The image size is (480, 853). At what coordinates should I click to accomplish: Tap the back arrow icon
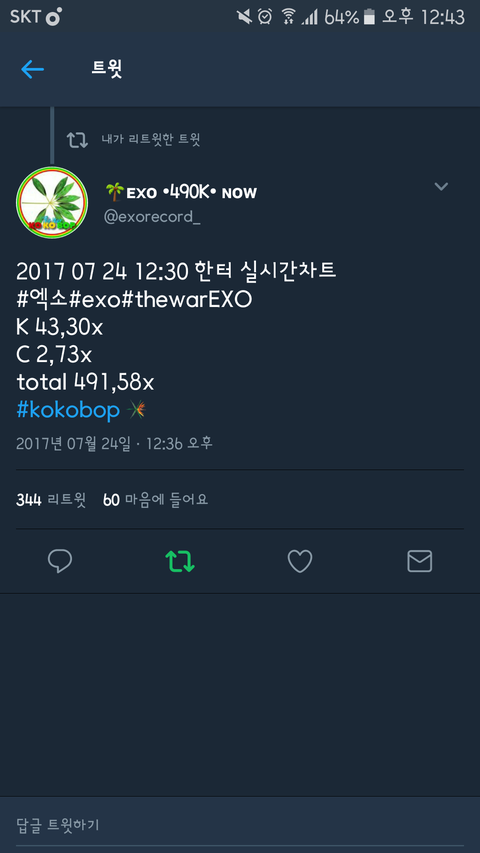(32, 69)
